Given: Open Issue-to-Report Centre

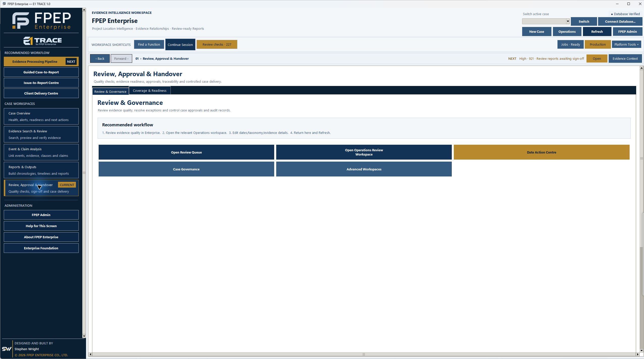Looking at the screenshot, I should [x=41, y=83].
